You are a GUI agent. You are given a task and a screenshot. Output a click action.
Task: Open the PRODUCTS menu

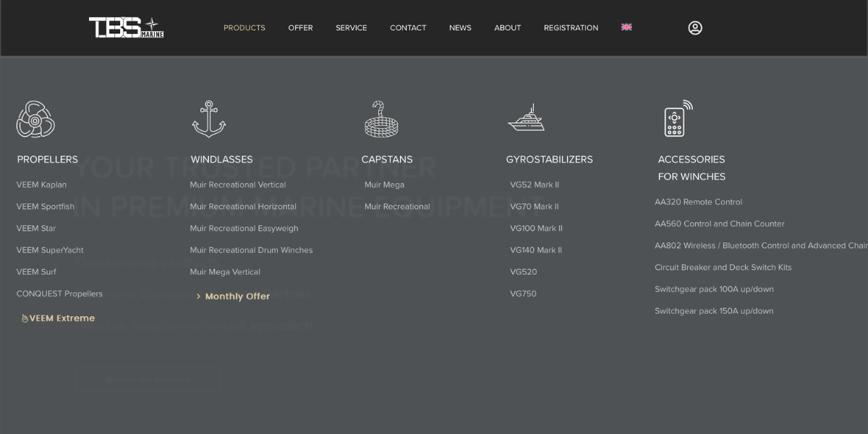[244, 27]
